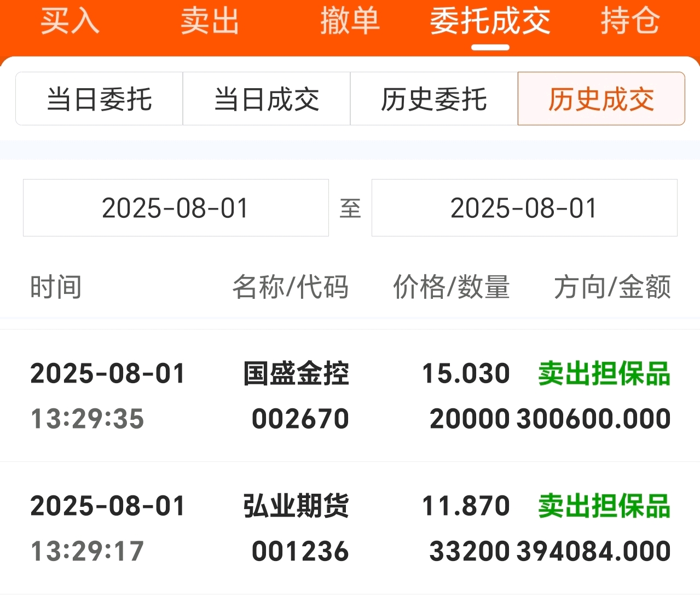This screenshot has height=607, width=700.
Task: Click the price 11.870
Action: 466,506
